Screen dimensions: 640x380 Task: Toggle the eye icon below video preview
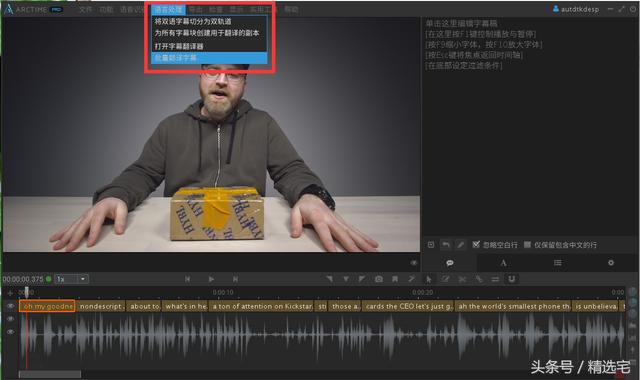point(414,263)
